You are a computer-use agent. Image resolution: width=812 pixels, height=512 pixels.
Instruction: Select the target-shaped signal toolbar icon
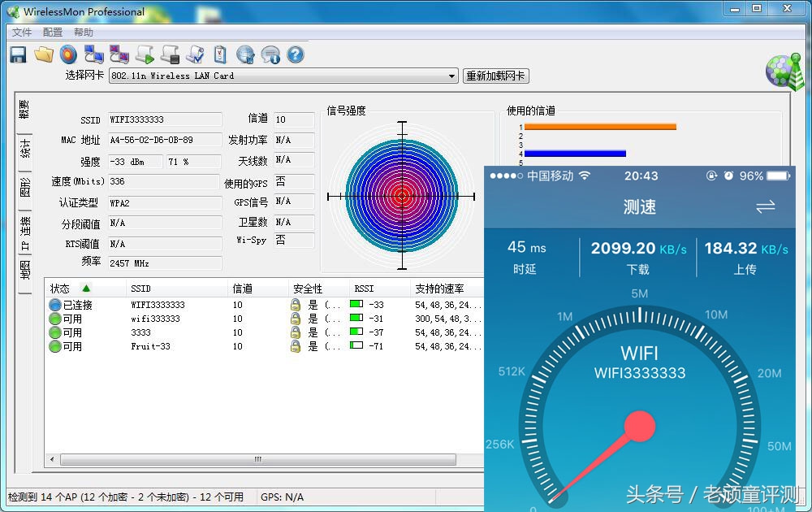(70, 54)
